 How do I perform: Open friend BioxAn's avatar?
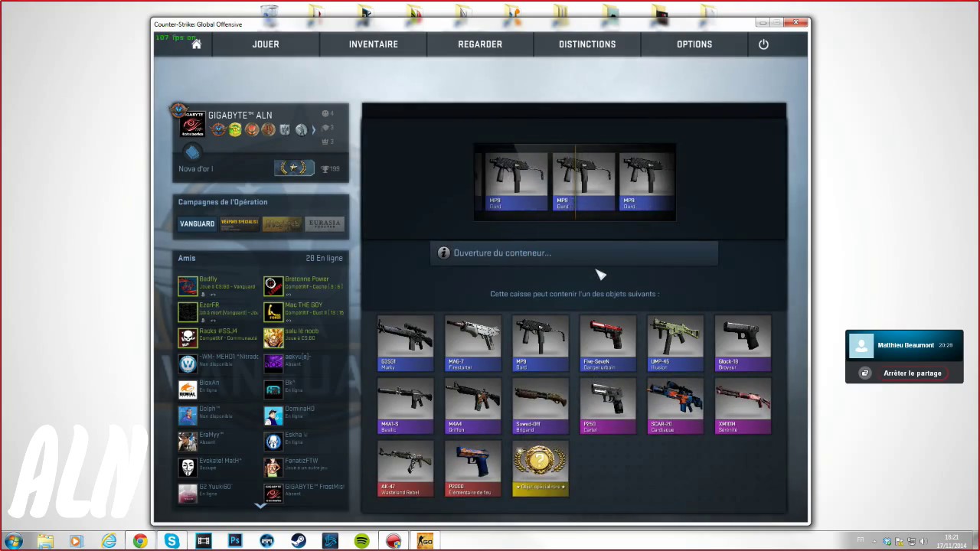point(188,390)
